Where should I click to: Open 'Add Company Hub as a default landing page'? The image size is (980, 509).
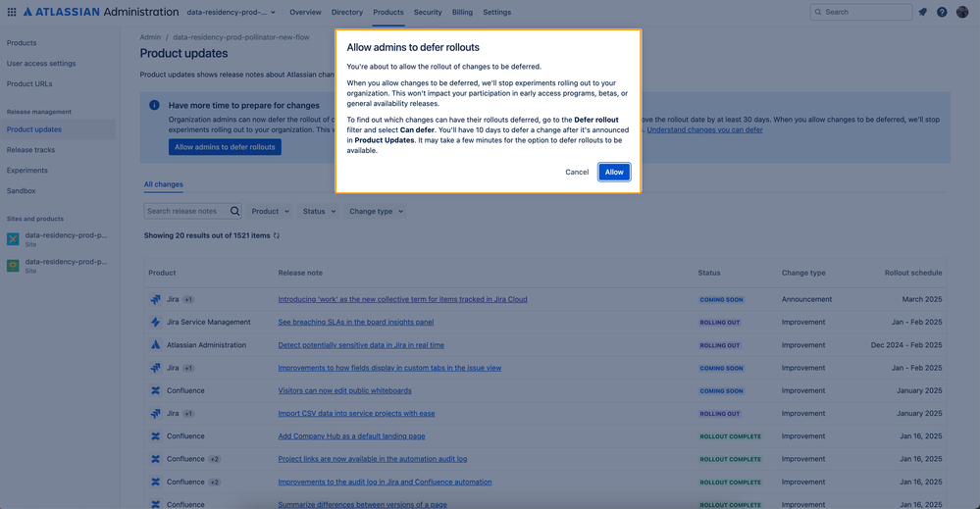pyautogui.click(x=351, y=435)
